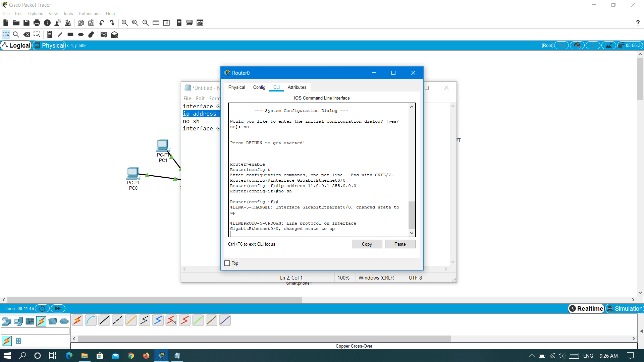This screenshot has height=362, width=644.
Task: Open the Help question mark icon
Action: click(638, 23)
